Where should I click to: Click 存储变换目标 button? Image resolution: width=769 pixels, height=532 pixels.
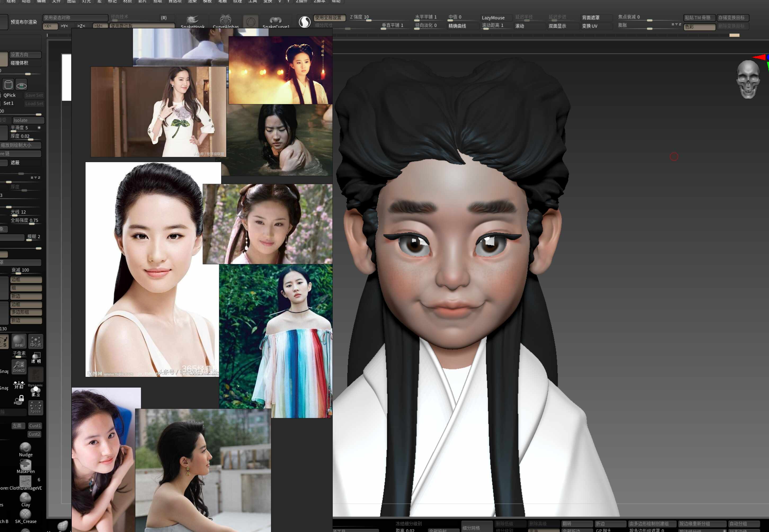[x=733, y=18]
